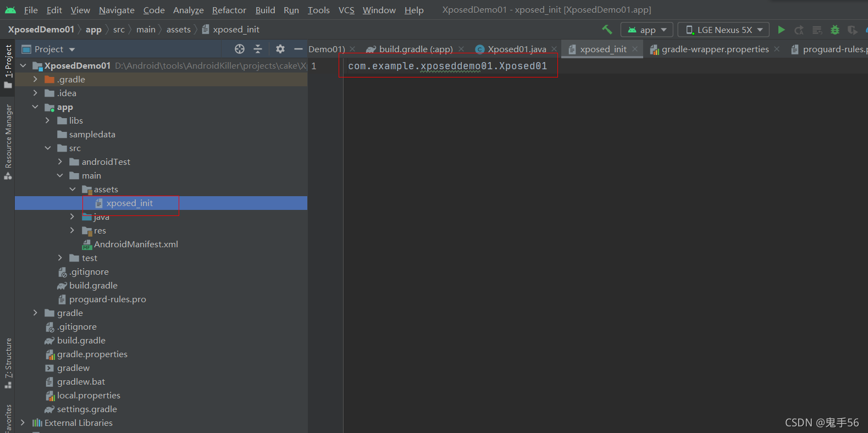Close the gradle-wrapper.properties tab

coord(777,49)
